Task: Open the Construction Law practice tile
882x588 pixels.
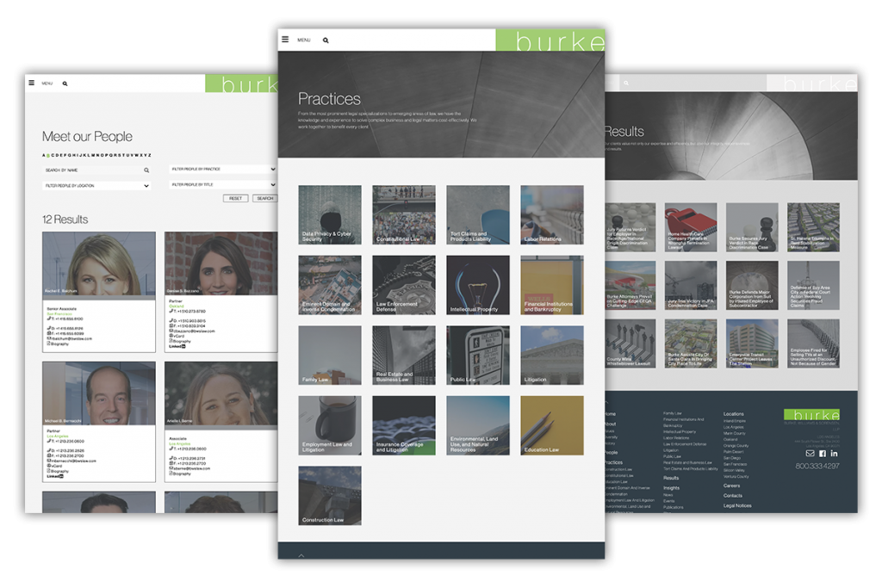Action: [330, 496]
